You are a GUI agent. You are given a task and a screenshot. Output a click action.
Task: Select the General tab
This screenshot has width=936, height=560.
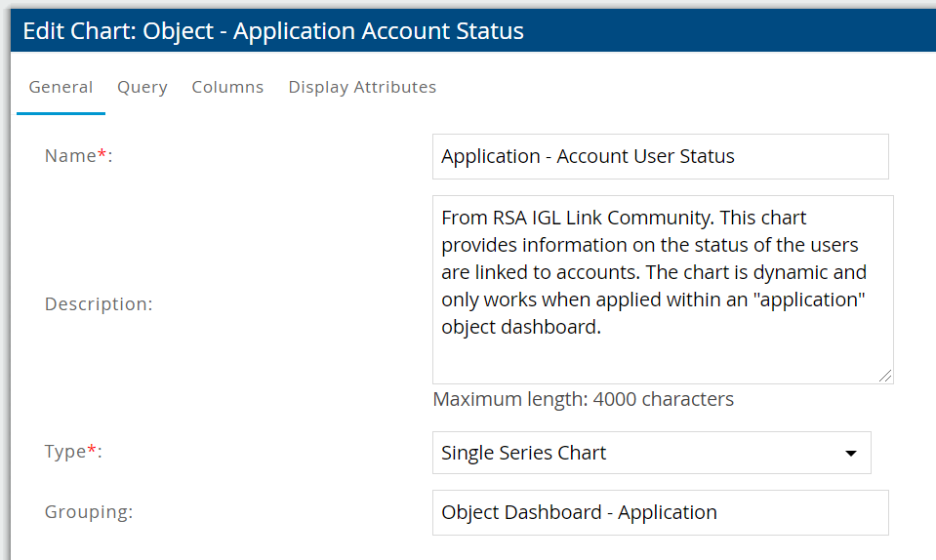click(61, 87)
